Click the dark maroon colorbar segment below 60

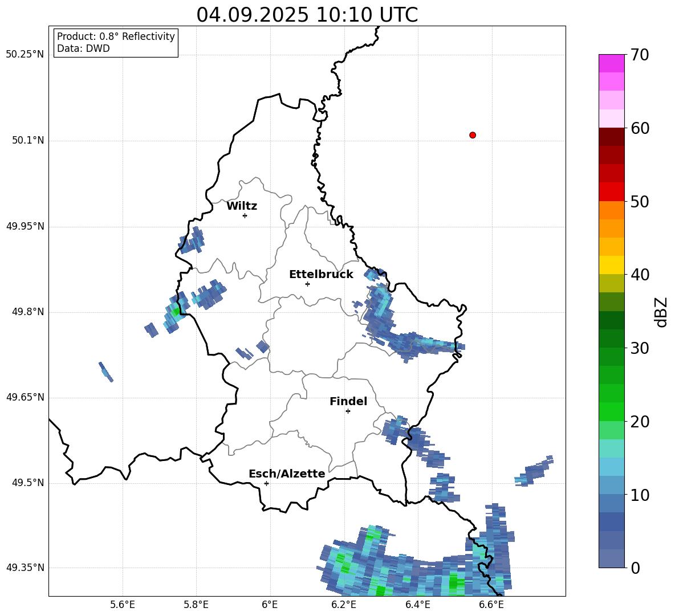click(x=612, y=137)
